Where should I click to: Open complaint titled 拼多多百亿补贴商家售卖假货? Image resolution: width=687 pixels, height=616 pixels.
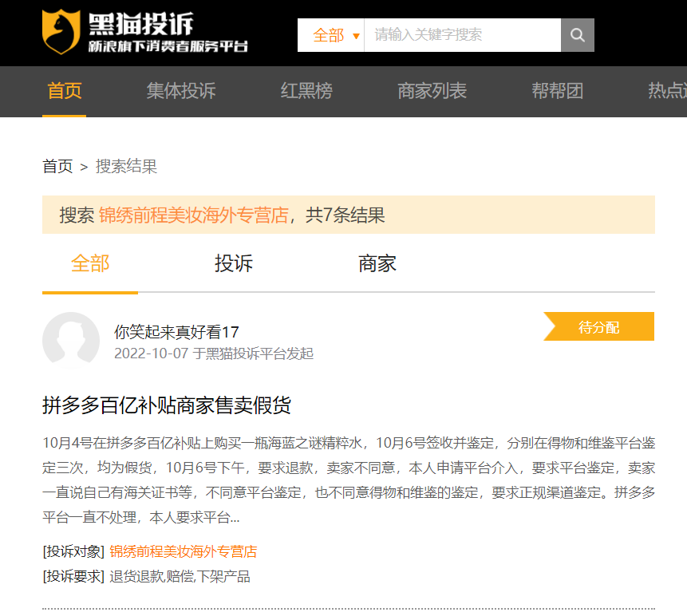click(167, 405)
